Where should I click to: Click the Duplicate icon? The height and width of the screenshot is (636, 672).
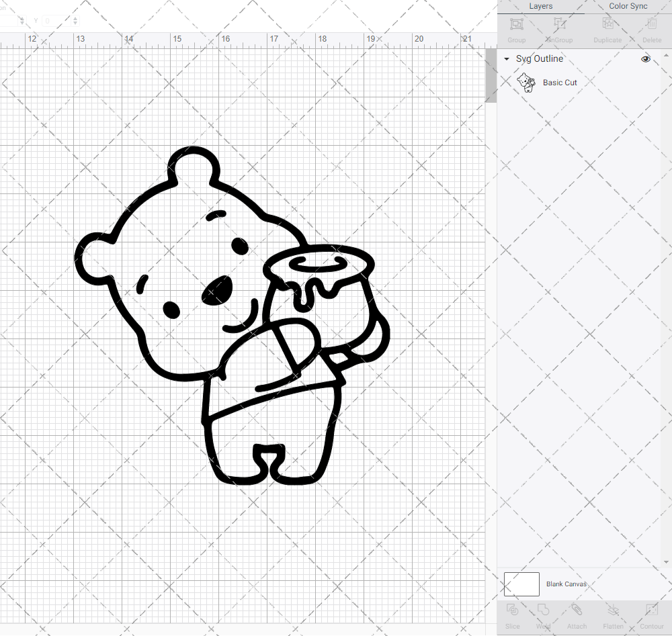pos(607,27)
